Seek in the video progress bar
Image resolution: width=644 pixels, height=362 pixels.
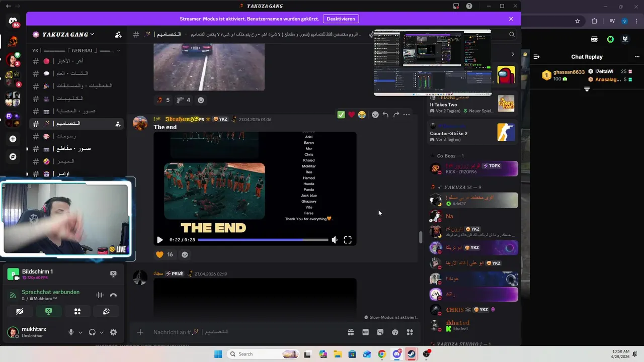pos(263,240)
